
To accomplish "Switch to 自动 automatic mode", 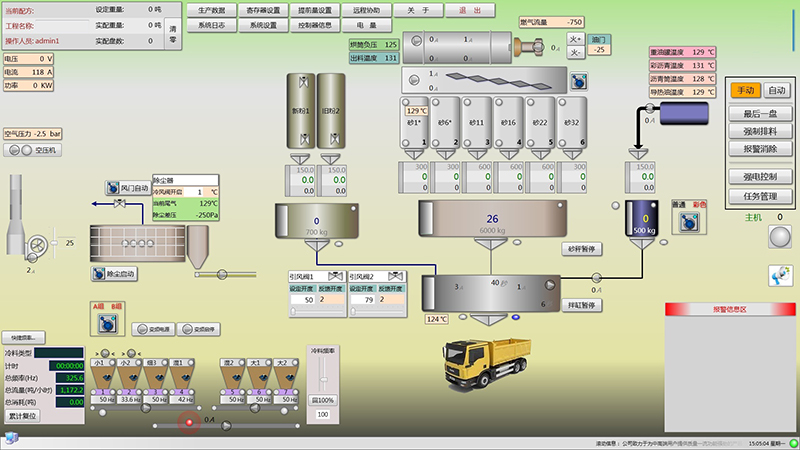I will click(777, 90).
